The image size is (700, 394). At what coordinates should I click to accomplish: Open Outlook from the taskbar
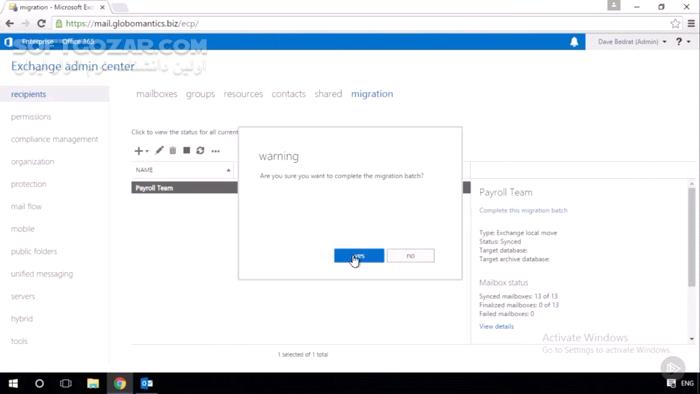tap(146, 383)
